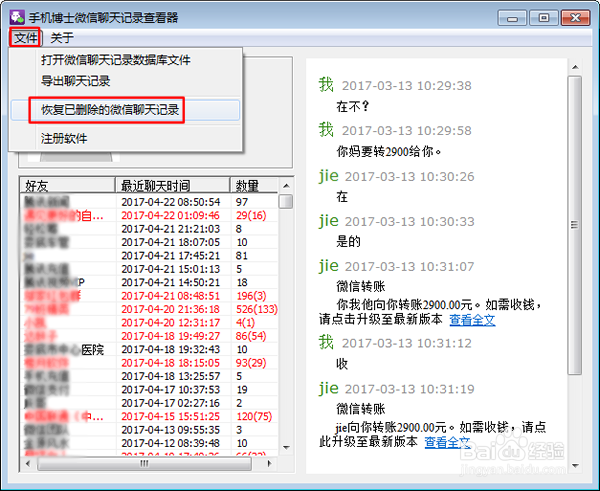The height and width of the screenshot is (491, 600).
Task: Select row dated 2017-04-17 10:37:53
Action: [149, 389]
